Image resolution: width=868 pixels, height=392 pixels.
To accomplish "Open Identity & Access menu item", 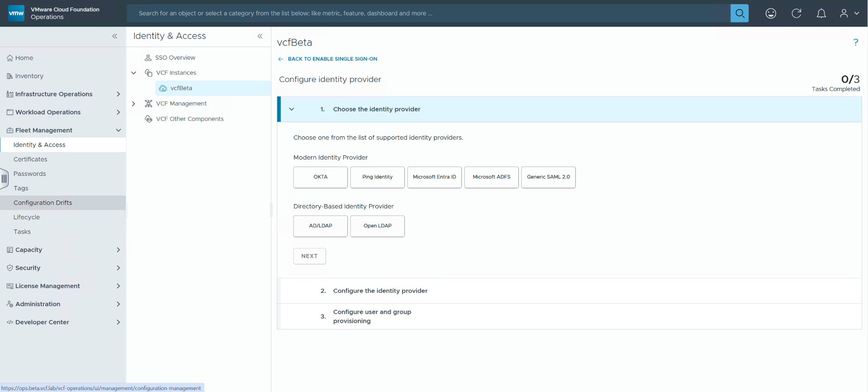I will 63,145.
